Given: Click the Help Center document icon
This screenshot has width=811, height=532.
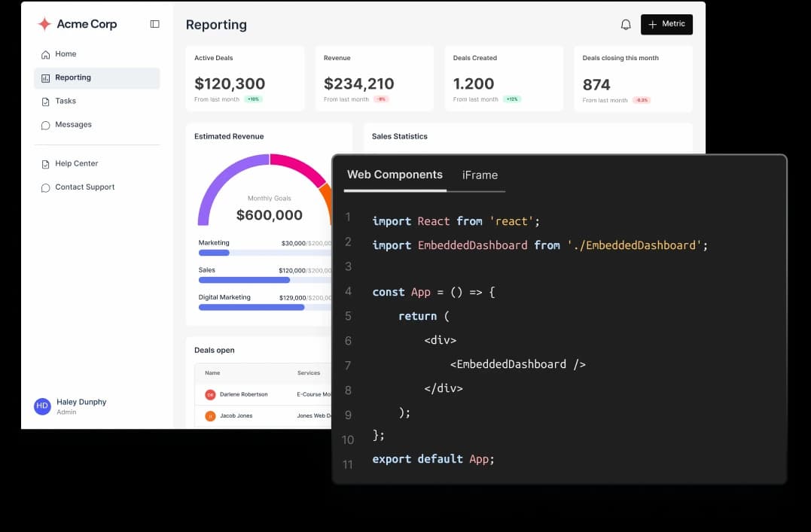Looking at the screenshot, I should pos(45,164).
